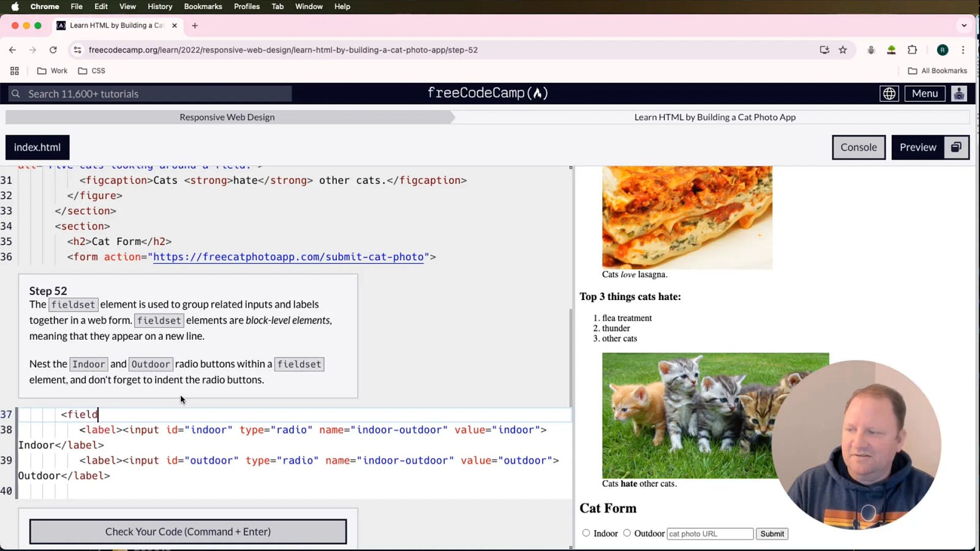Open Learn HTML by Building a Cat Photo App breadcrumb
Image resolution: width=980 pixels, height=551 pixels.
(715, 117)
